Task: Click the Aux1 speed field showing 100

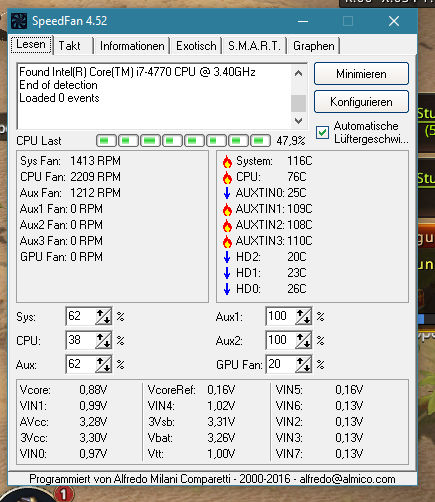Action: tap(281, 316)
